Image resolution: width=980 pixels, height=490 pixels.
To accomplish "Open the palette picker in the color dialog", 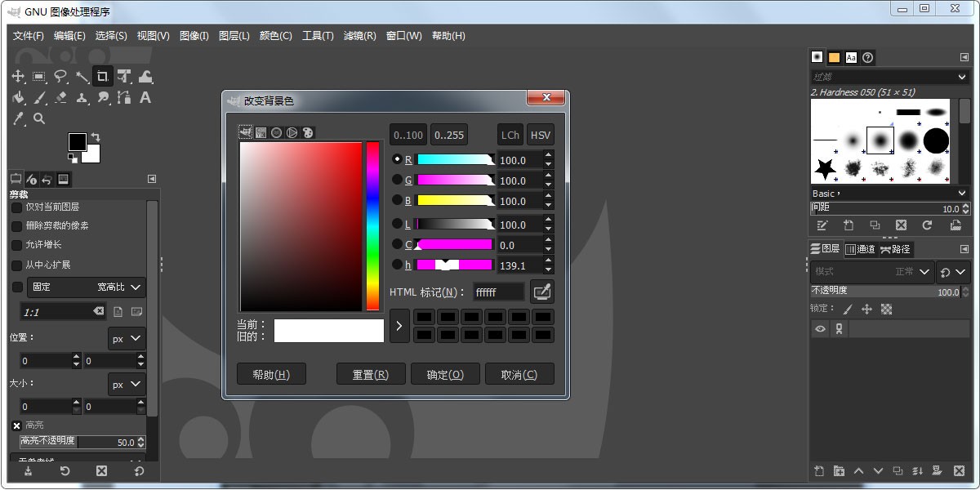I will [309, 132].
